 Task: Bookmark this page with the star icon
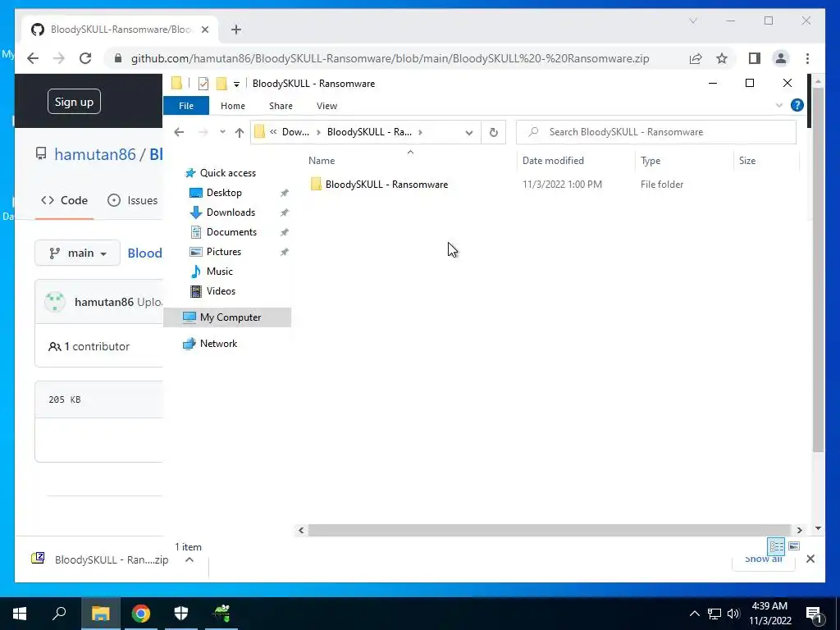pyautogui.click(x=722, y=58)
